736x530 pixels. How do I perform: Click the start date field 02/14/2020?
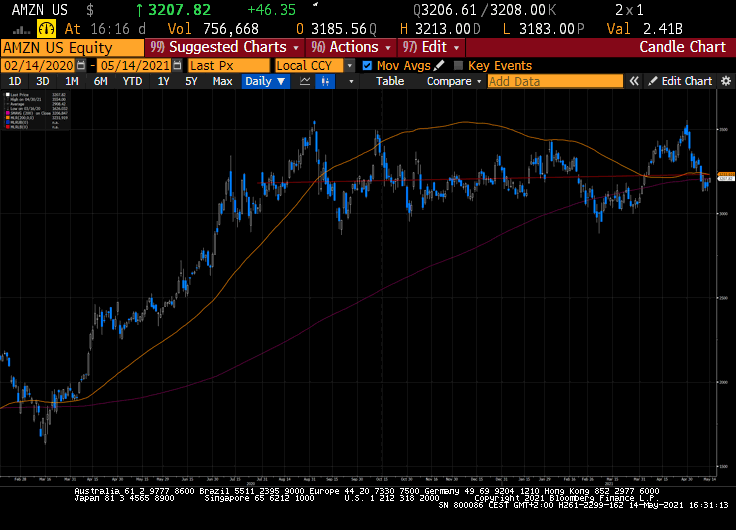[x=38, y=65]
